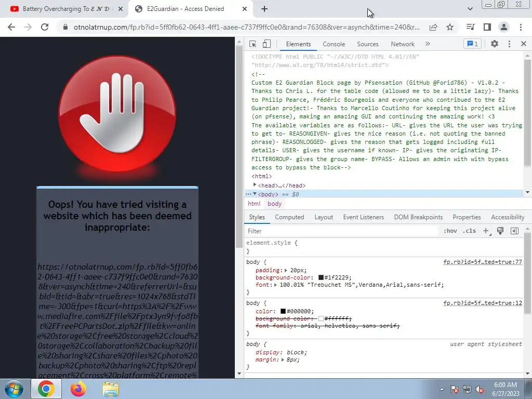Open Windows Start menu
This screenshot has width=532, height=399.
pyautogui.click(x=14, y=389)
